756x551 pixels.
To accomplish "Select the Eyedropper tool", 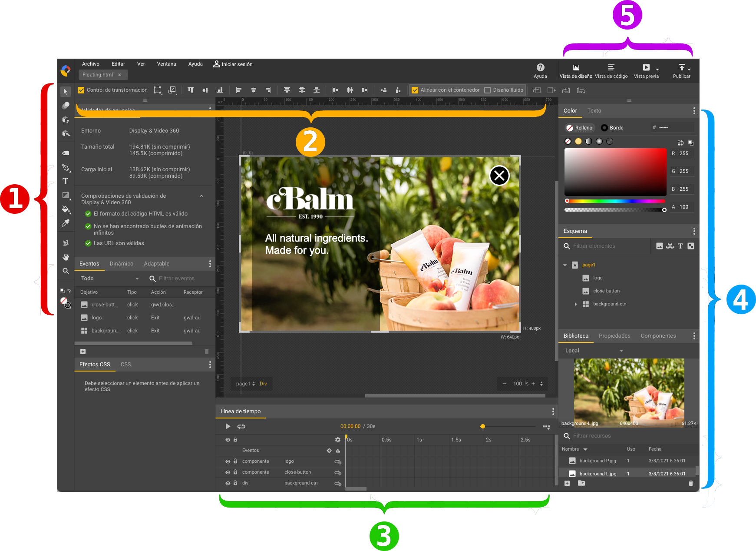I will click(x=66, y=223).
